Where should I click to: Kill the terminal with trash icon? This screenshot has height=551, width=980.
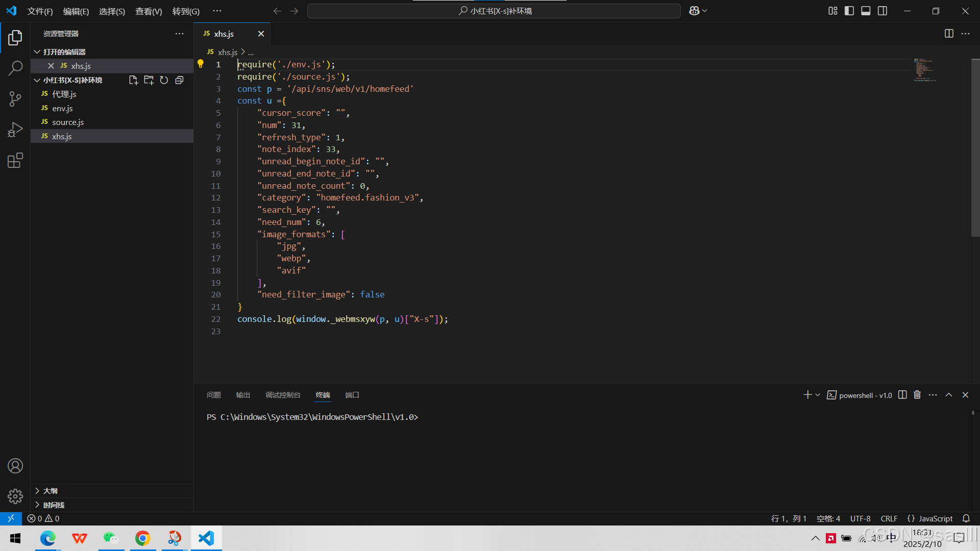917,395
